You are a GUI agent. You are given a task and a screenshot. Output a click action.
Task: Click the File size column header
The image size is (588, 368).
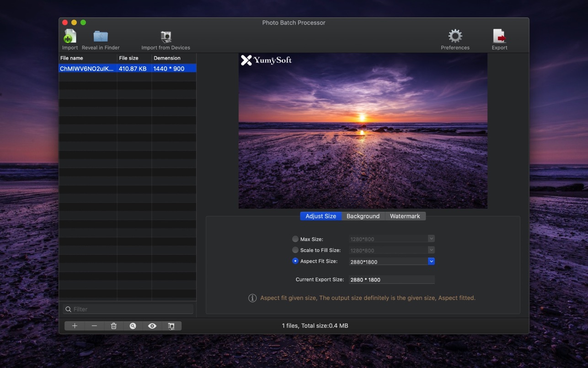coord(134,58)
